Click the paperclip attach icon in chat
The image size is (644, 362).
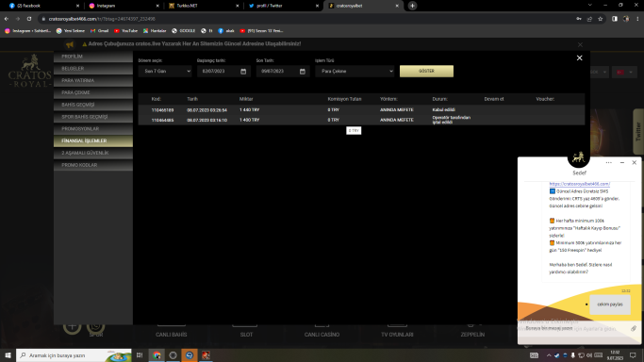tap(634, 328)
